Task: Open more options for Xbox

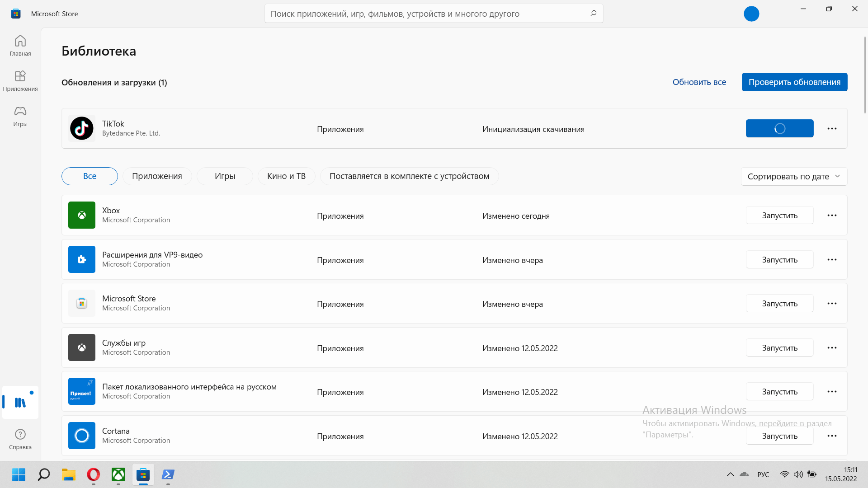Action: click(x=832, y=216)
